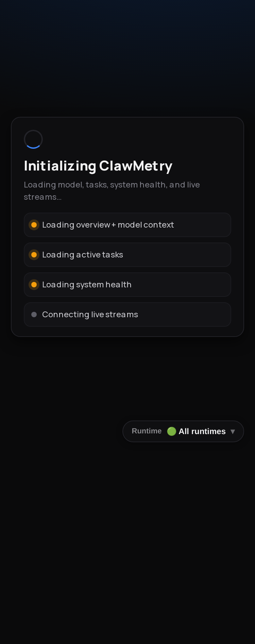
Task: Select the Loading system health row
Action: 128,285
